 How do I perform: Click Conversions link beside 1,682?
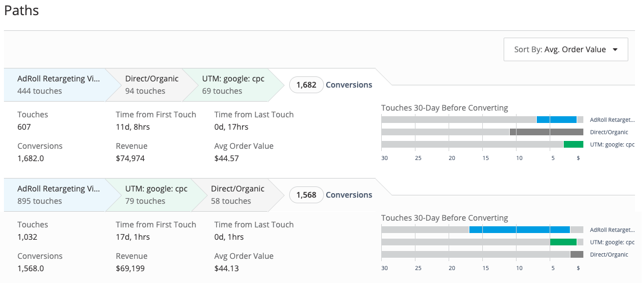pyautogui.click(x=349, y=85)
